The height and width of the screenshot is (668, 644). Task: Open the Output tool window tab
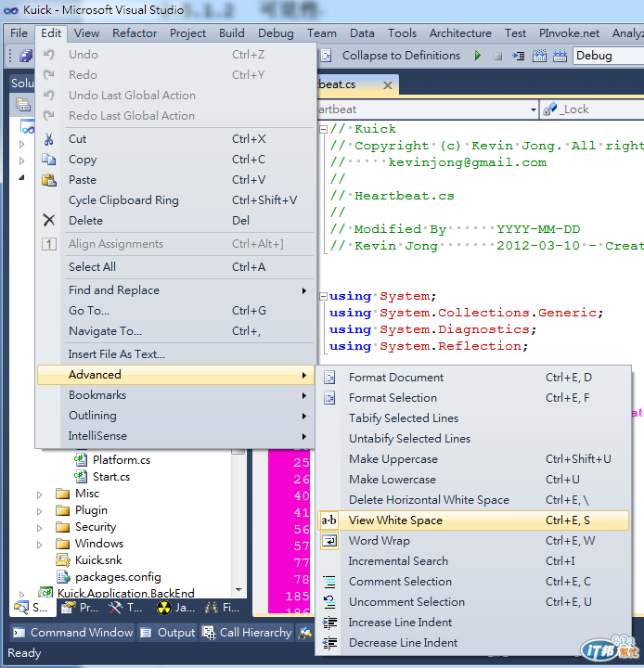(168, 633)
